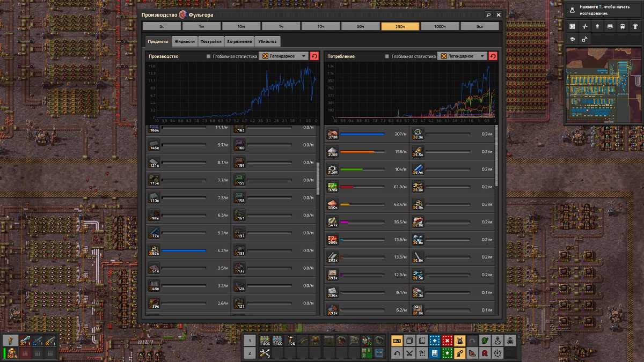The height and width of the screenshot is (362, 644).
Task: Click the minimap thumbnail
Action: pos(604,86)
